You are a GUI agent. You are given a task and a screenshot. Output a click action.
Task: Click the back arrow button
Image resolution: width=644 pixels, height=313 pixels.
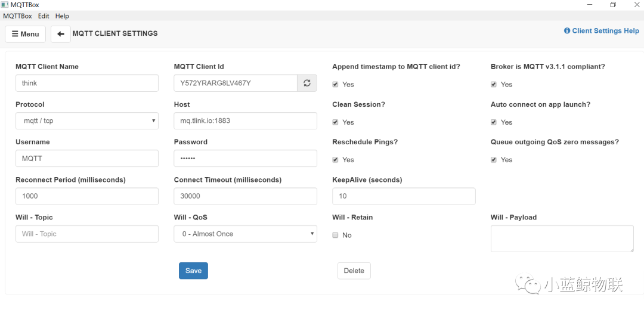pos(61,34)
